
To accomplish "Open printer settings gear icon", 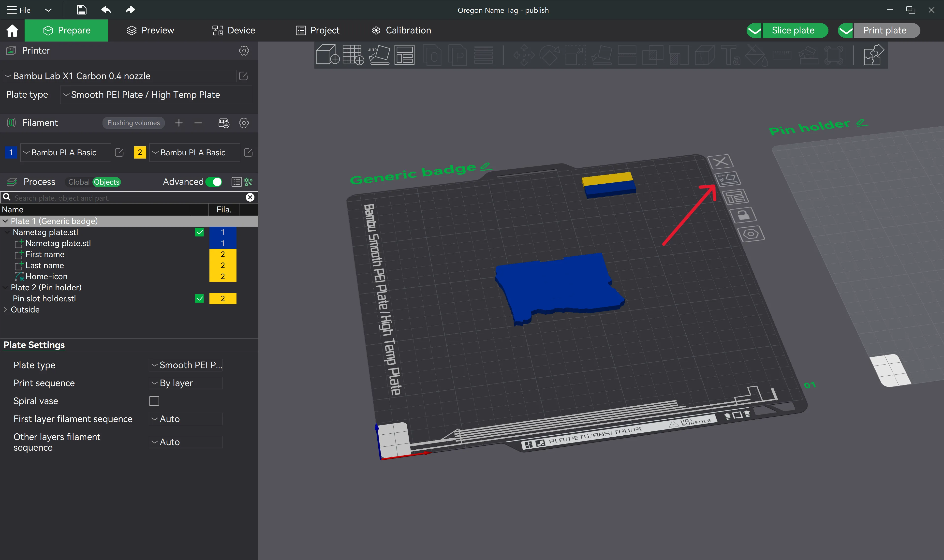I will 244,51.
